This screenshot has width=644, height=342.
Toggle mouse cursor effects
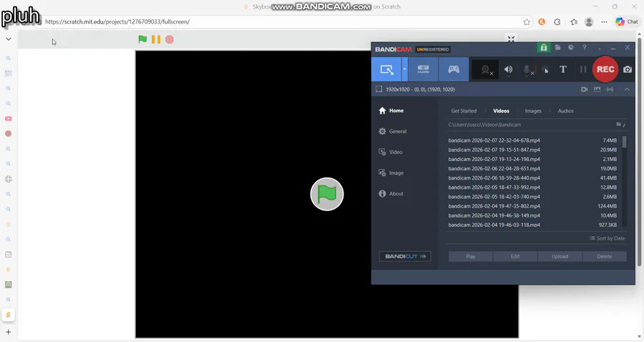point(545,70)
